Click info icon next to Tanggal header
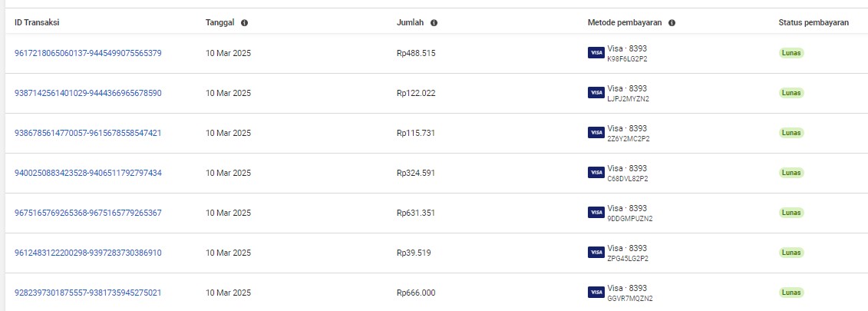This screenshot has height=311, width=868. (244, 23)
